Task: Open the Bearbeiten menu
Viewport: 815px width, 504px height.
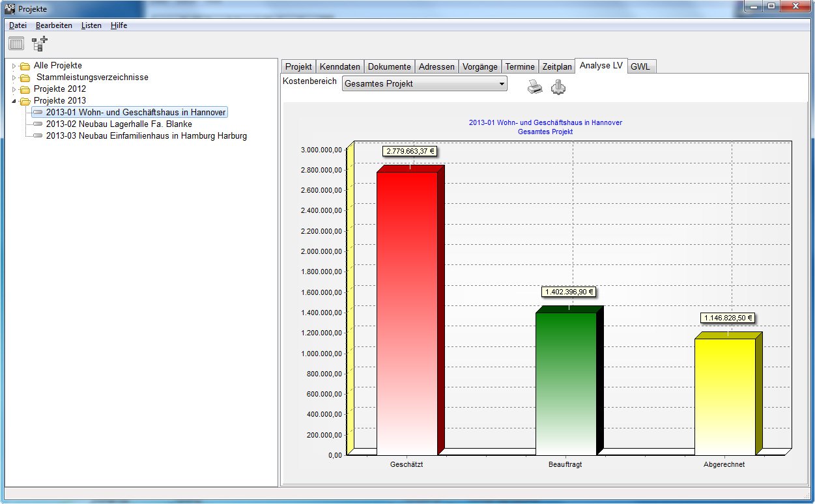Action: 53,25
